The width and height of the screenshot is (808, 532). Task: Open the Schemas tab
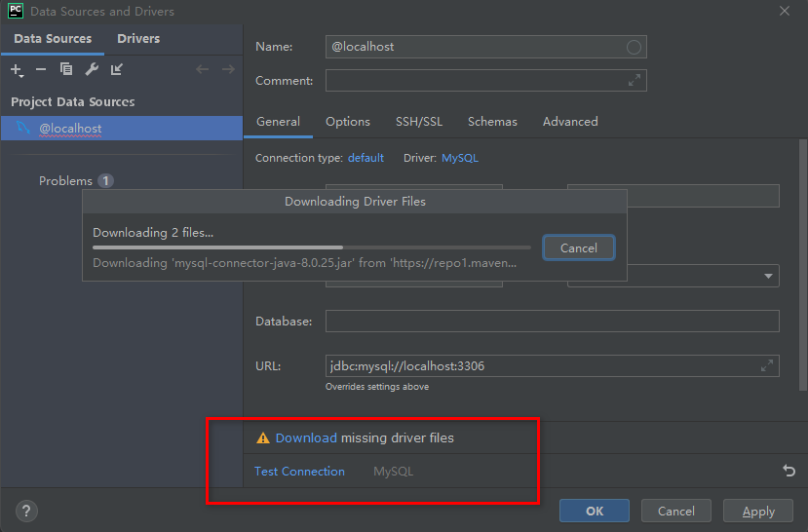[492, 122]
